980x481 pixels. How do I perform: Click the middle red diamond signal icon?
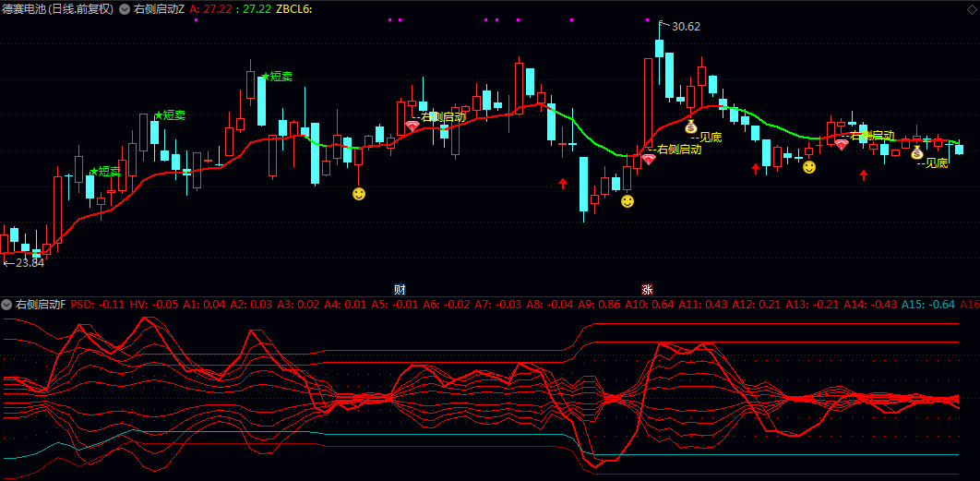[649, 159]
